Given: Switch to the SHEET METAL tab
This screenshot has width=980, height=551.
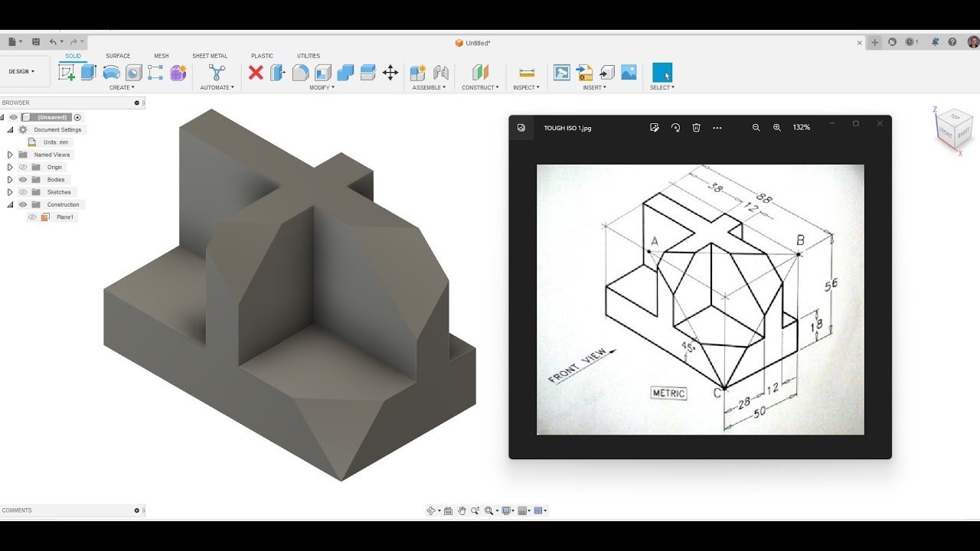Looking at the screenshot, I should (210, 56).
